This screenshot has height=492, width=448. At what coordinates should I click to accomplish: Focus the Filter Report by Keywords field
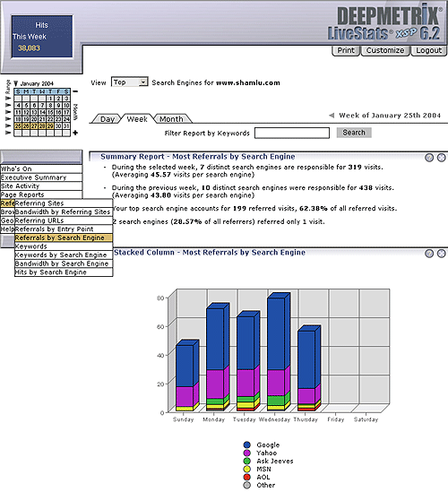coord(292,133)
